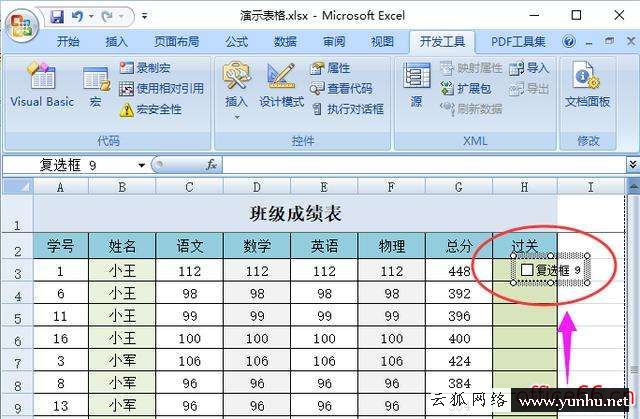
Task: Click 导入 XML import
Action: coord(529,68)
